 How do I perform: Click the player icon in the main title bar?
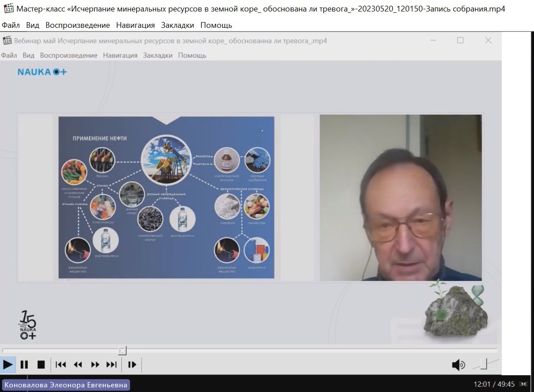point(8,9)
